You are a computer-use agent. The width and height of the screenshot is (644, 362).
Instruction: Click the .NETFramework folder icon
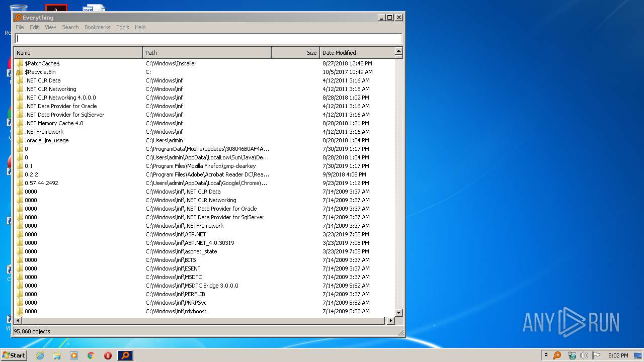pyautogui.click(x=20, y=132)
